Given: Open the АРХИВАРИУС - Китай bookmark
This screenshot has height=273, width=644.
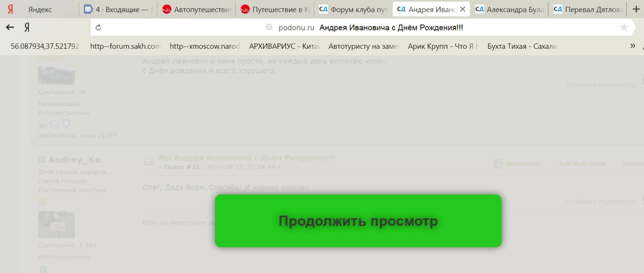Looking at the screenshot, I should tap(284, 46).
